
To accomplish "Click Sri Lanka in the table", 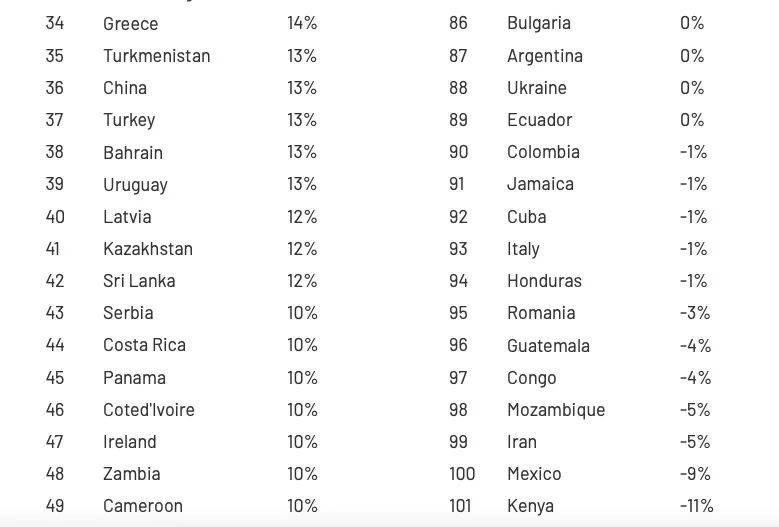I will [139, 281].
